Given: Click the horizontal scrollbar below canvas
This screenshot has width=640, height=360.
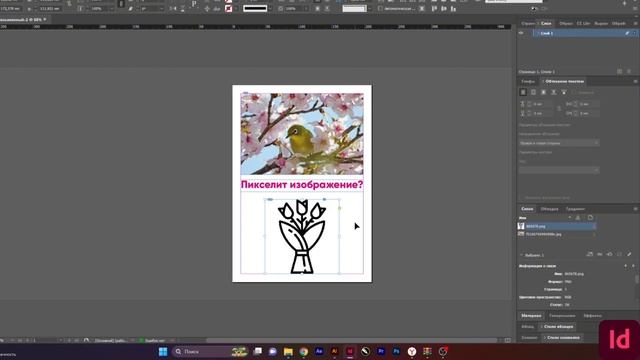Looking at the screenshot, I should tap(351, 340).
